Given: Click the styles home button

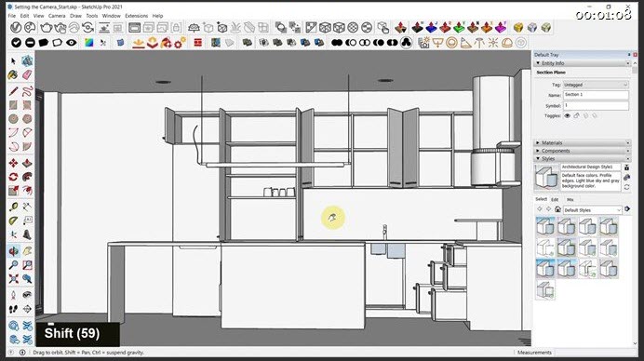Looking at the screenshot, I should coord(557,209).
